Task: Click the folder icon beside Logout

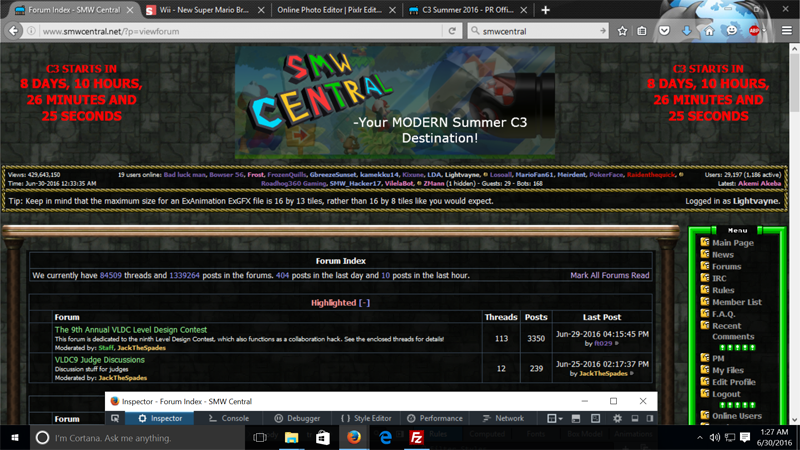Action: click(705, 393)
